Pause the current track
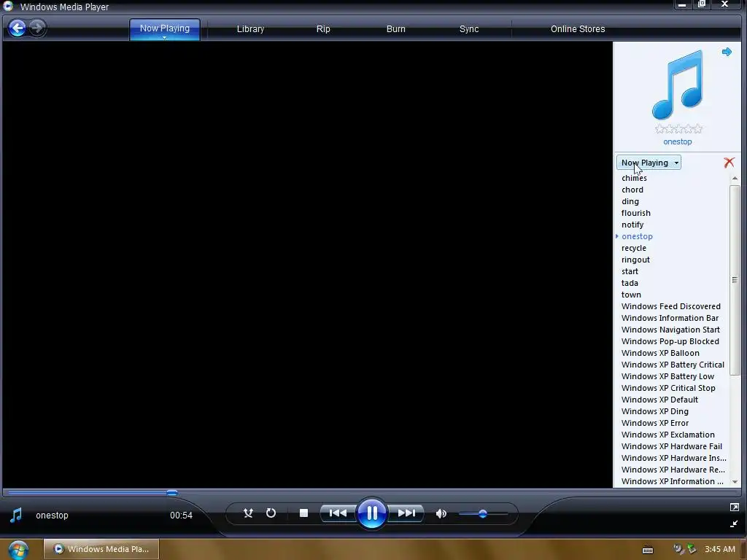Screen dimensions: 747x560 click(x=371, y=513)
